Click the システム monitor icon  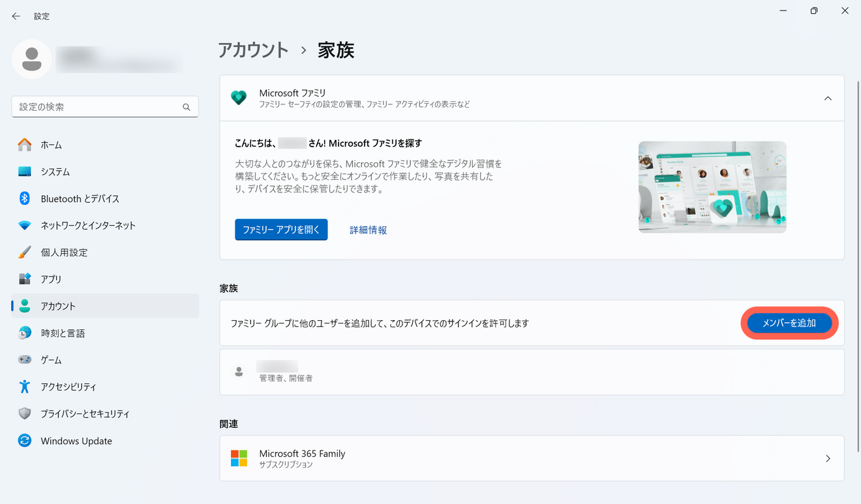tap(25, 171)
